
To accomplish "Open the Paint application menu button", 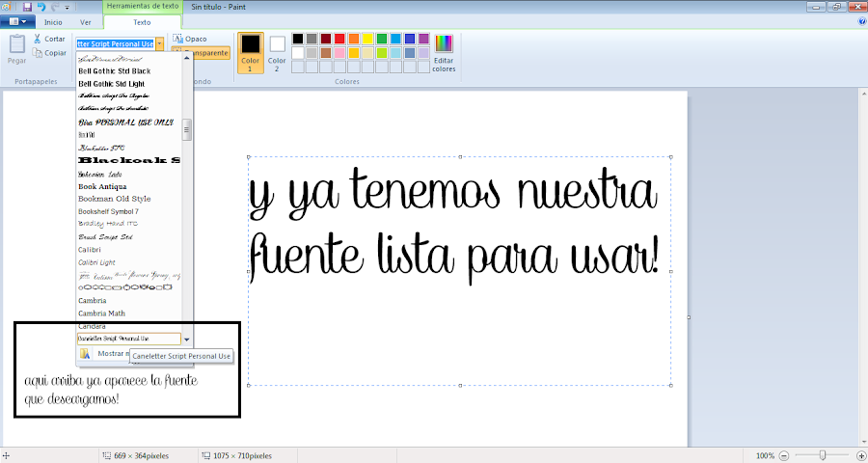I will (17, 22).
